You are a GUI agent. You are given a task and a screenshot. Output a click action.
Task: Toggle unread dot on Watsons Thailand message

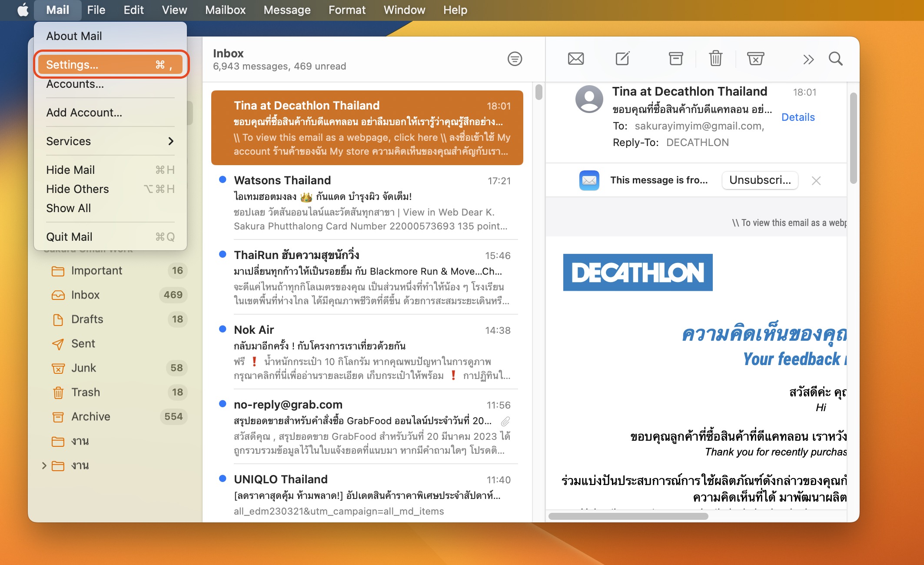point(223,179)
